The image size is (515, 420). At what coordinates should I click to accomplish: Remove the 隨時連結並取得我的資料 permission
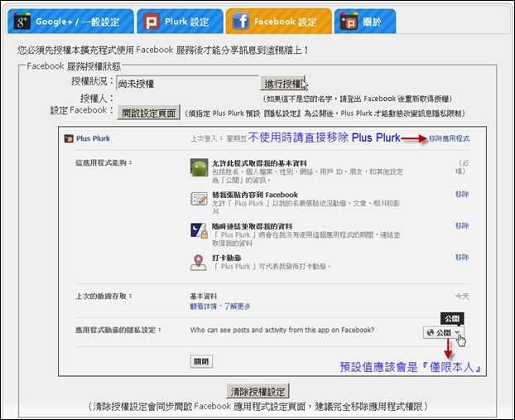click(462, 226)
